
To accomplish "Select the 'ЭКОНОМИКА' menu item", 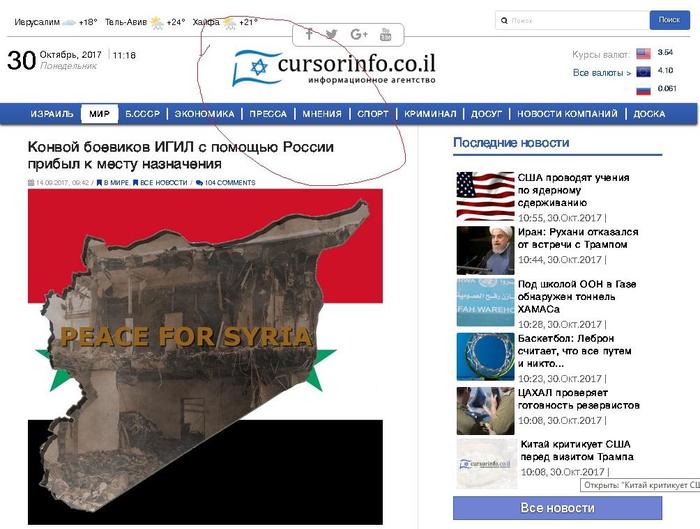I will coord(204,114).
